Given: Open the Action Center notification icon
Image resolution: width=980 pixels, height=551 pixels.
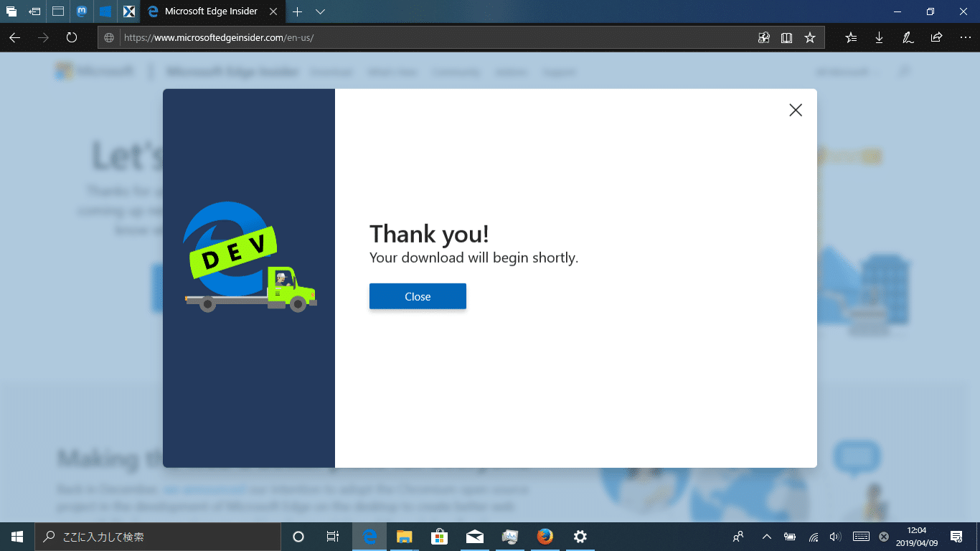Looking at the screenshot, I should (x=956, y=537).
